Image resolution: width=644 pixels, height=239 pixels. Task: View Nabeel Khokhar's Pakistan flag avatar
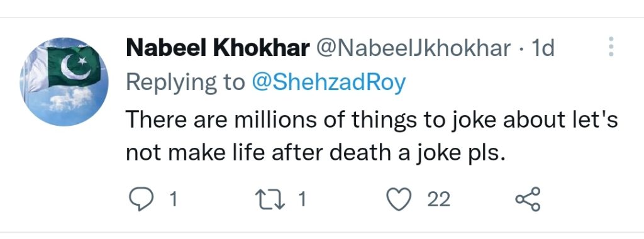[x=64, y=82]
